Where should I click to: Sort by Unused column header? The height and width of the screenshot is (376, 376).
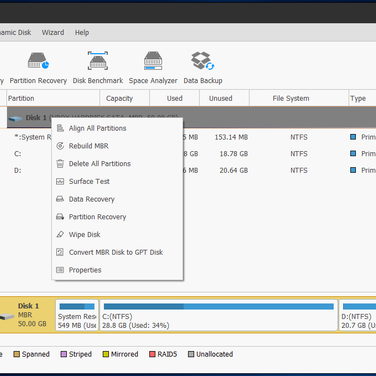[x=224, y=98]
